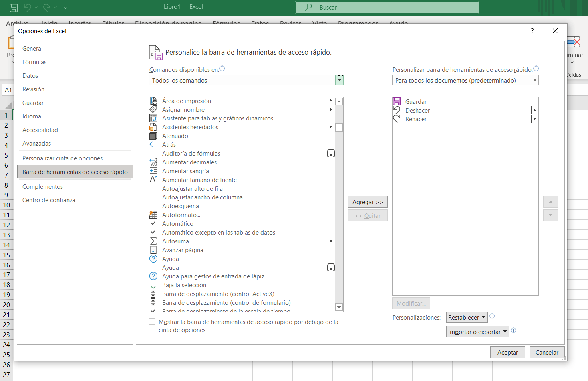Screen dimensions: 588x381
Task: Dismiss dialog with Cancelar button
Action: (x=547, y=352)
